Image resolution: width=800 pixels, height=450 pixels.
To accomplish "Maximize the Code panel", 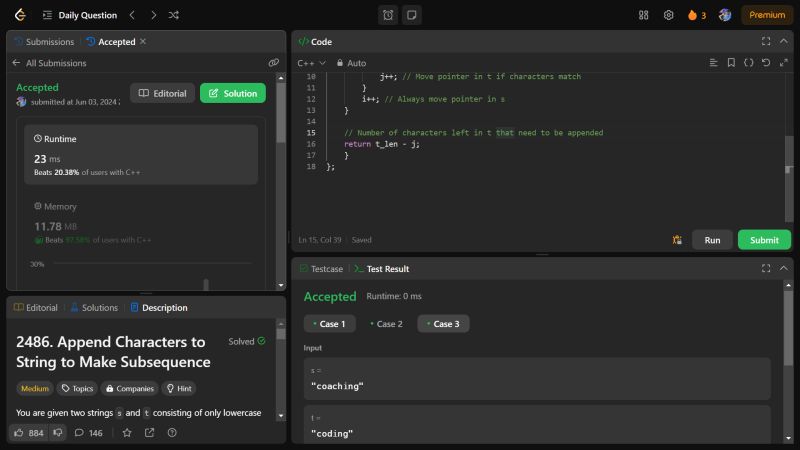I will pyautogui.click(x=766, y=41).
